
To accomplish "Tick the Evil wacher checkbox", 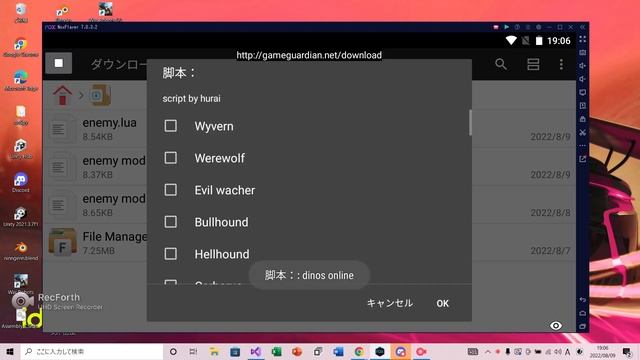I will 171,189.
